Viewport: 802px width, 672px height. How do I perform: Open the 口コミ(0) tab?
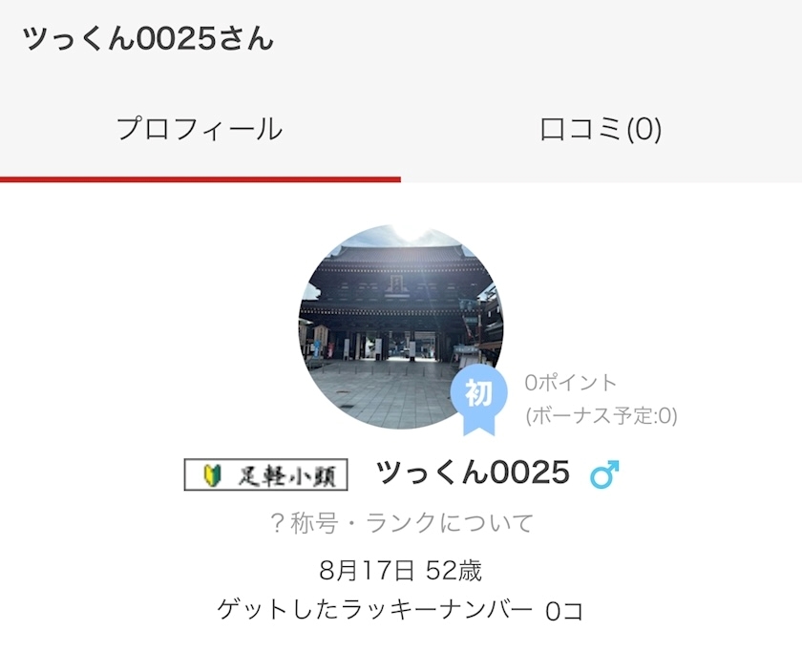point(601,129)
